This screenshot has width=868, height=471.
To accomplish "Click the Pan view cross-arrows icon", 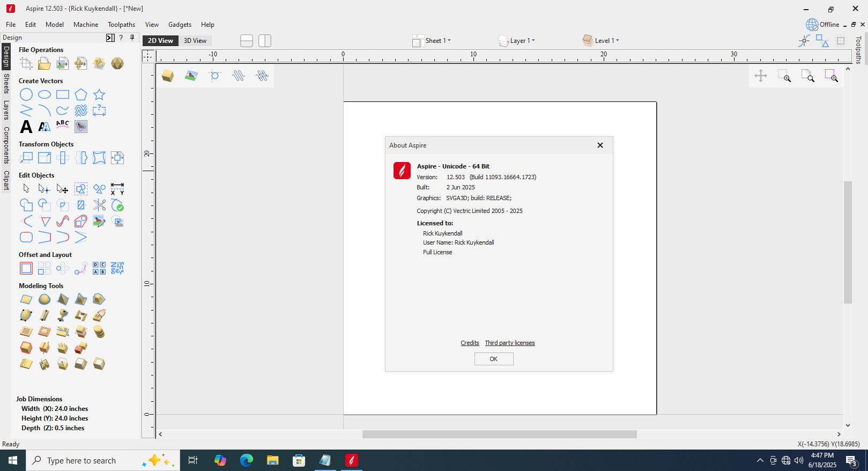I will [x=760, y=76].
